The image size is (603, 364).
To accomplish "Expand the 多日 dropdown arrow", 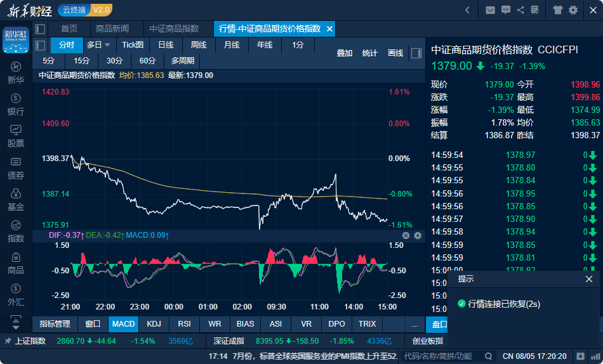I will pyautogui.click(x=107, y=45).
